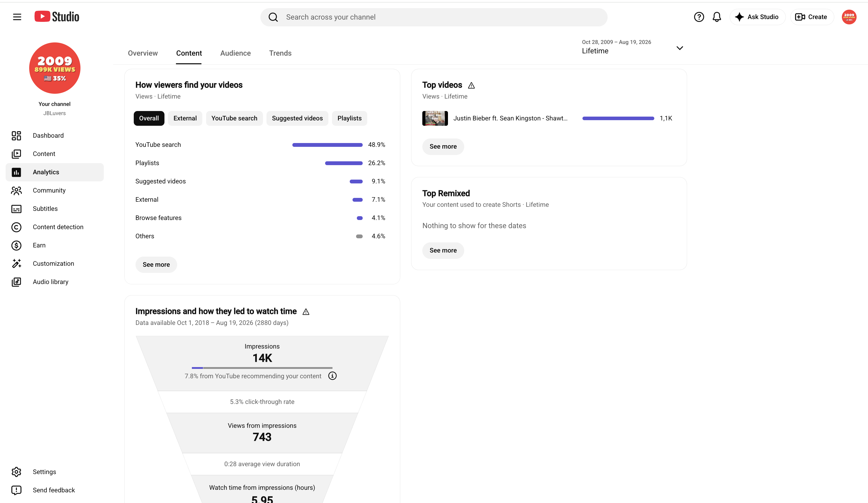
Task: Switch to the Content analytics tab
Action: 189,53
